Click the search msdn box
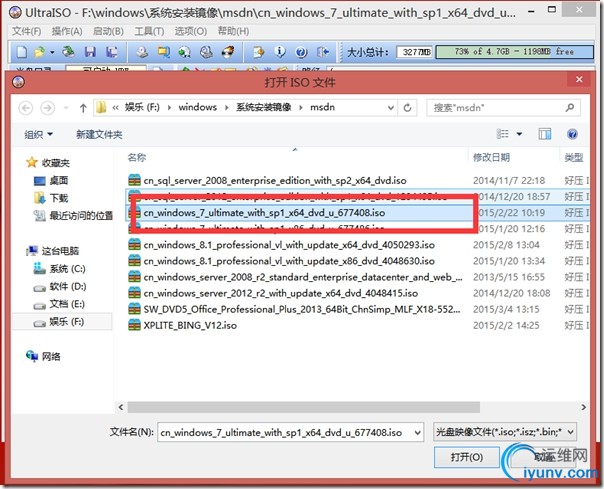 [x=503, y=108]
